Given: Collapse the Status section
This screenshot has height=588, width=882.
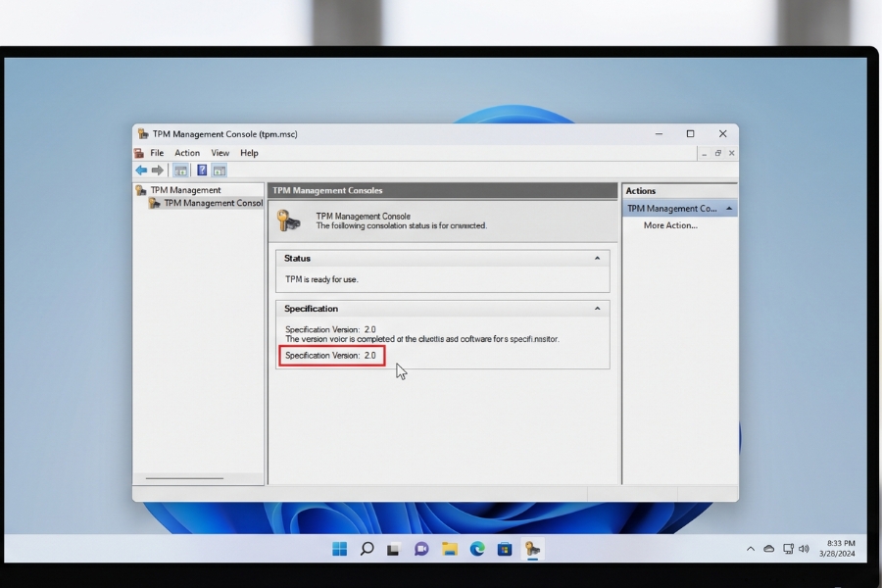Looking at the screenshot, I should click(598, 259).
